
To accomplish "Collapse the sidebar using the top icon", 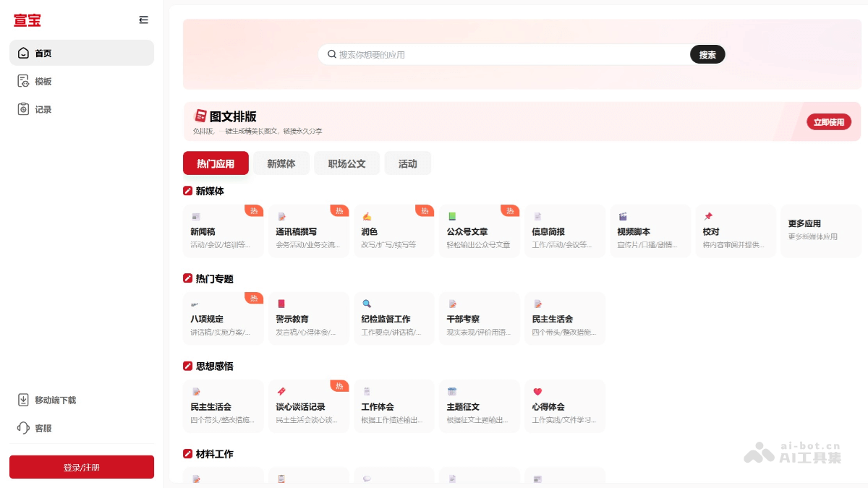I will click(x=143, y=20).
